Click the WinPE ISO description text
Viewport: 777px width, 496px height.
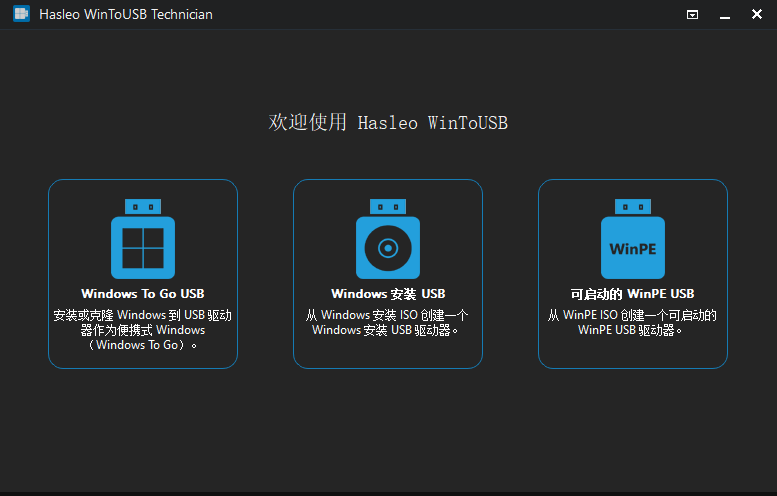(x=632, y=322)
